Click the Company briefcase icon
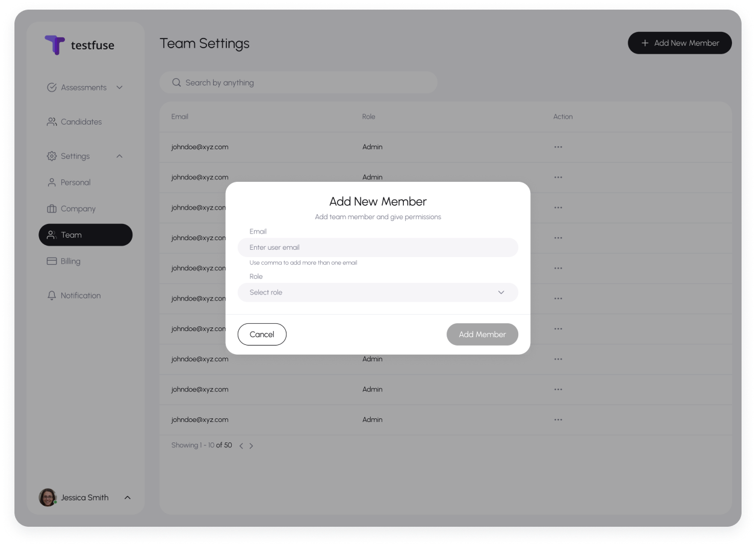Screen dimensions: 756x546 pyautogui.click(x=52, y=209)
